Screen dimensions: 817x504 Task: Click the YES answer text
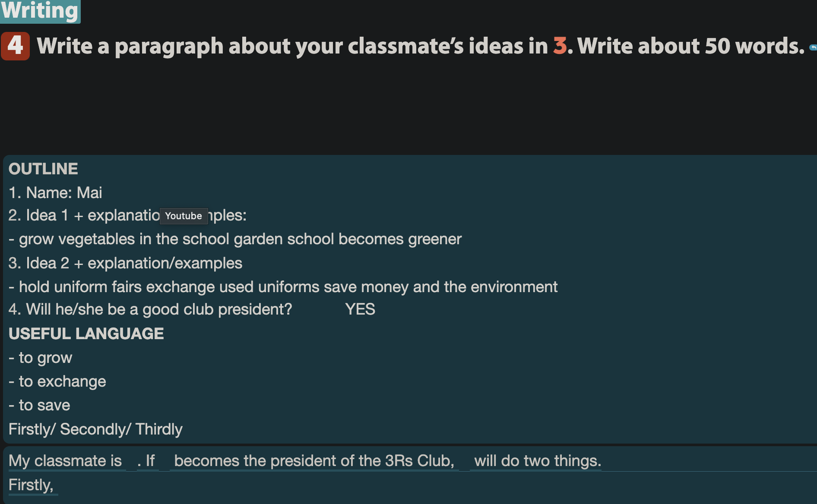(x=360, y=309)
